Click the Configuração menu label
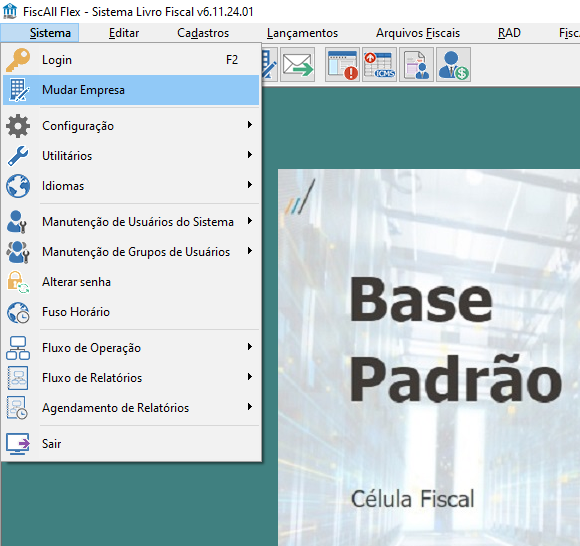Screen dimensions: 580x546 [x=78, y=126]
